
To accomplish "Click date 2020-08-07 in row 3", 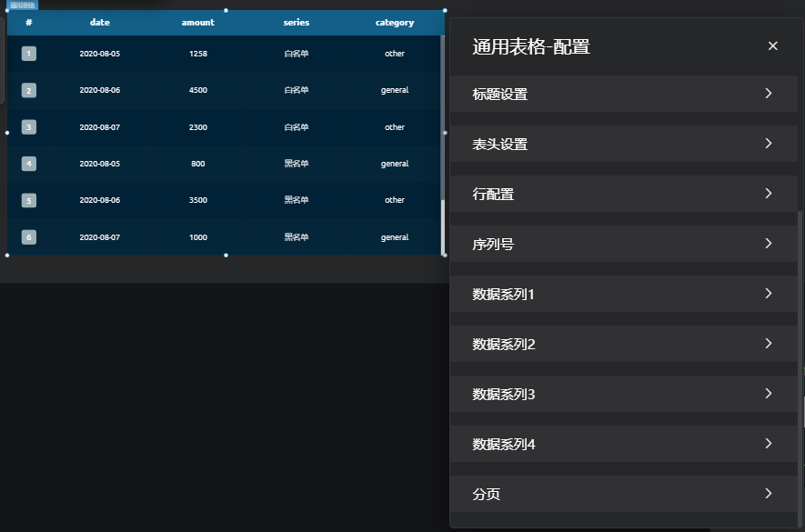I will click(99, 126).
